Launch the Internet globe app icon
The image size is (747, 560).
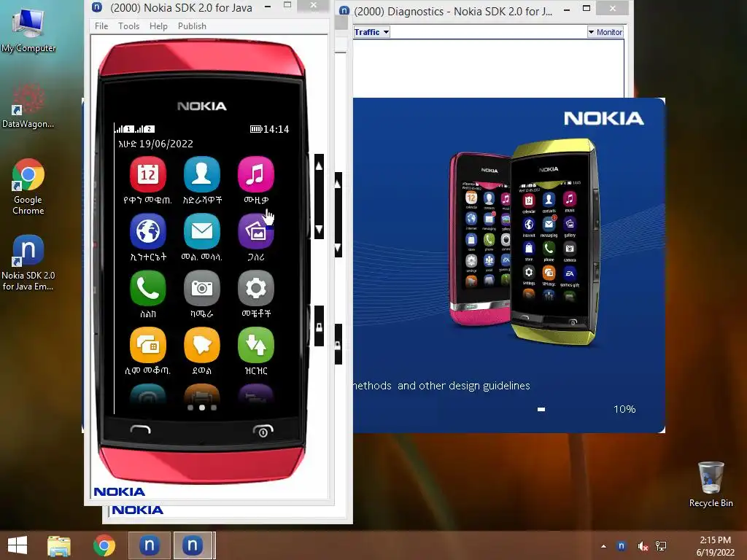(x=147, y=231)
